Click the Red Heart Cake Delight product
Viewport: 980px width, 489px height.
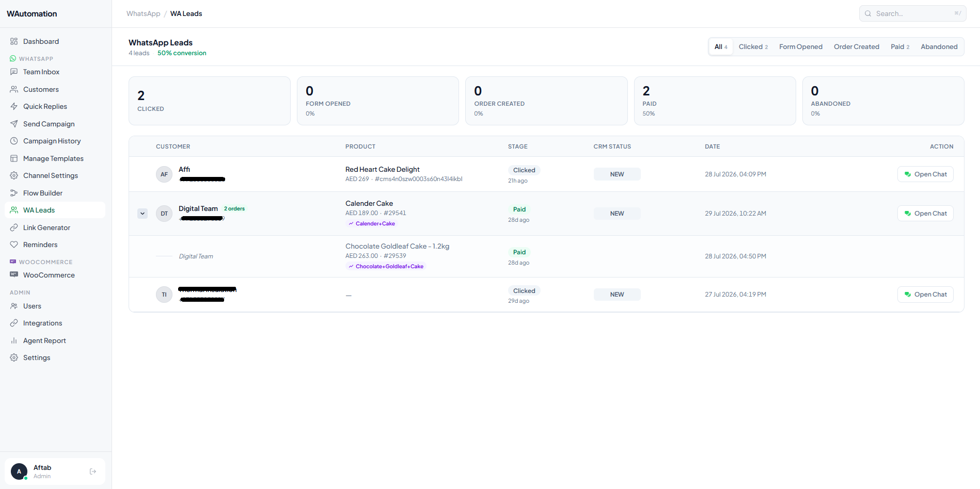(383, 170)
